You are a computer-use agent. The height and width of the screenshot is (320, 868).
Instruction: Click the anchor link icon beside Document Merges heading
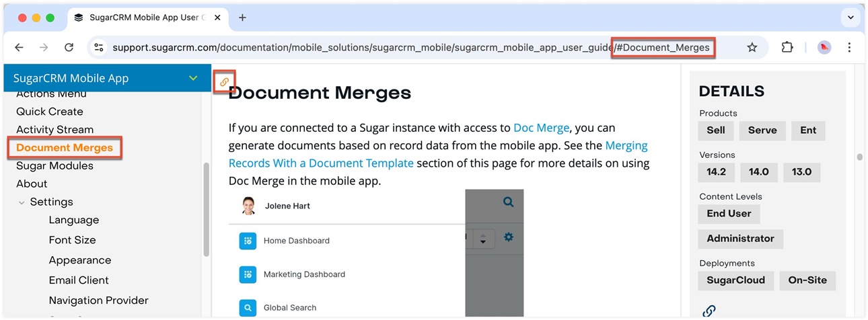pos(224,82)
